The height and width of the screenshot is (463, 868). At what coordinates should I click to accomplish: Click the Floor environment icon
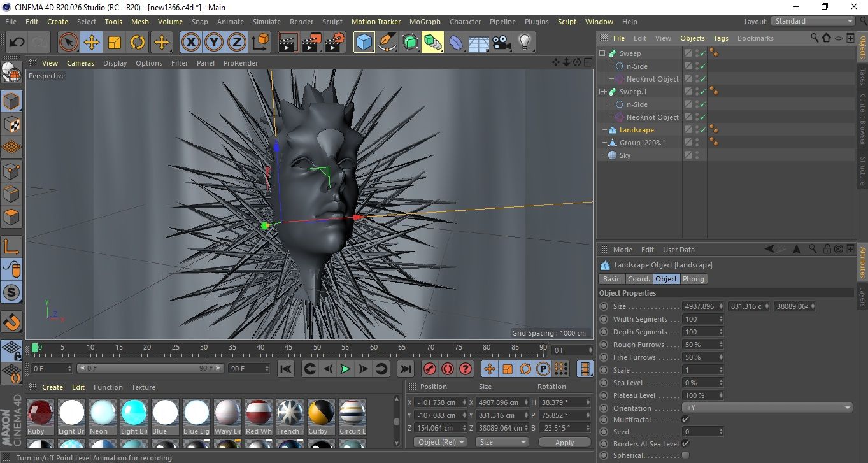pyautogui.click(x=478, y=43)
